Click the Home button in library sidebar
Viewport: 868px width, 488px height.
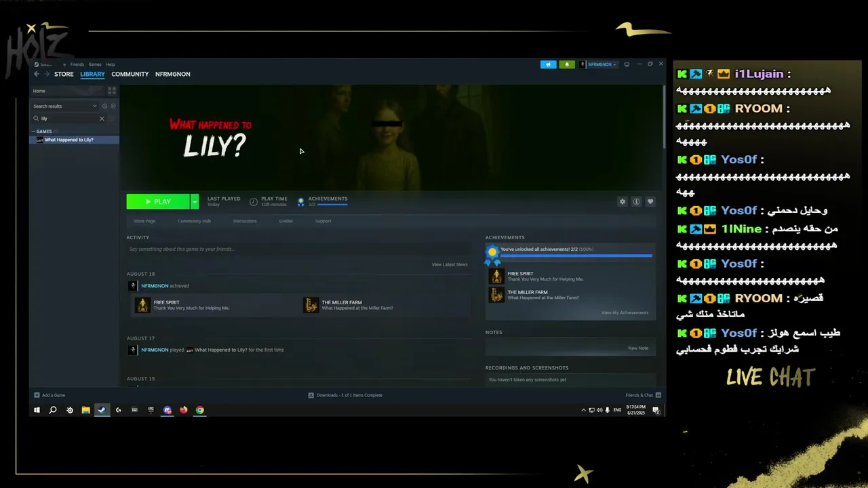(x=67, y=91)
